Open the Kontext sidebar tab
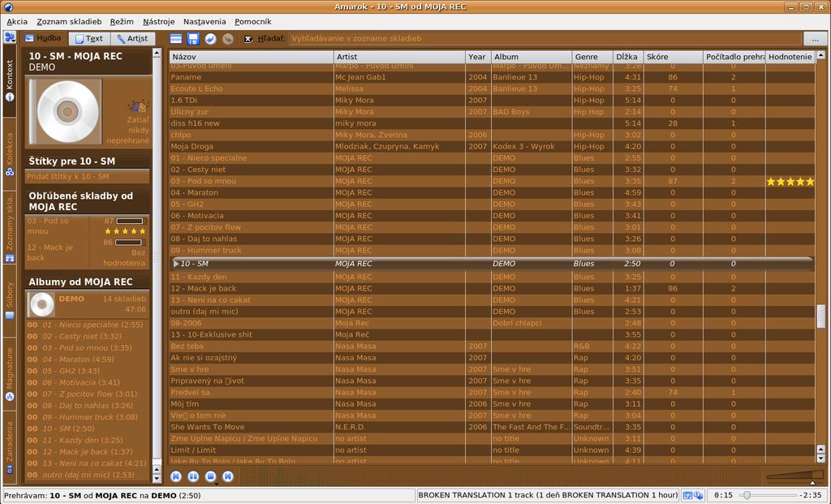Image resolution: width=831 pixels, height=504 pixels. [10, 80]
